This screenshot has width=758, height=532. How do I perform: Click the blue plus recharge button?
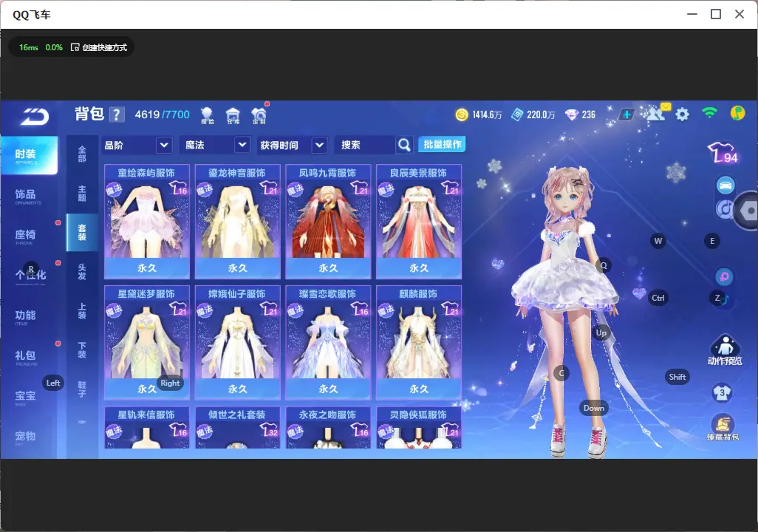pos(626,115)
